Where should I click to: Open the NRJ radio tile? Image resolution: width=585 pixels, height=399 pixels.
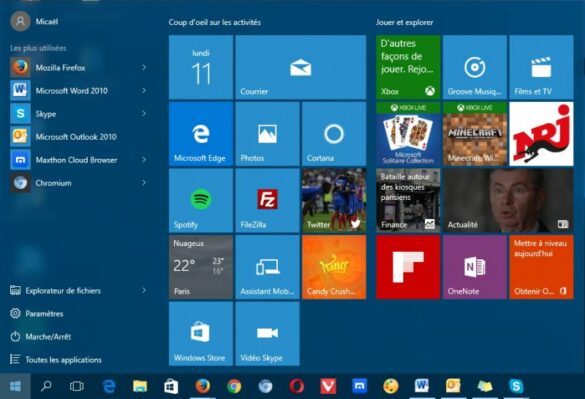click(541, 134)
